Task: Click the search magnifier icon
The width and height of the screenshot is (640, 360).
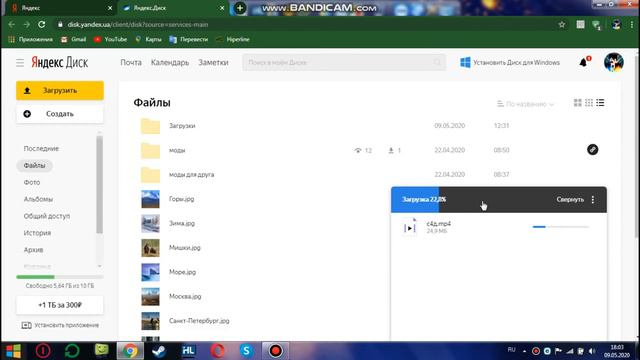Action: point(438,62)
